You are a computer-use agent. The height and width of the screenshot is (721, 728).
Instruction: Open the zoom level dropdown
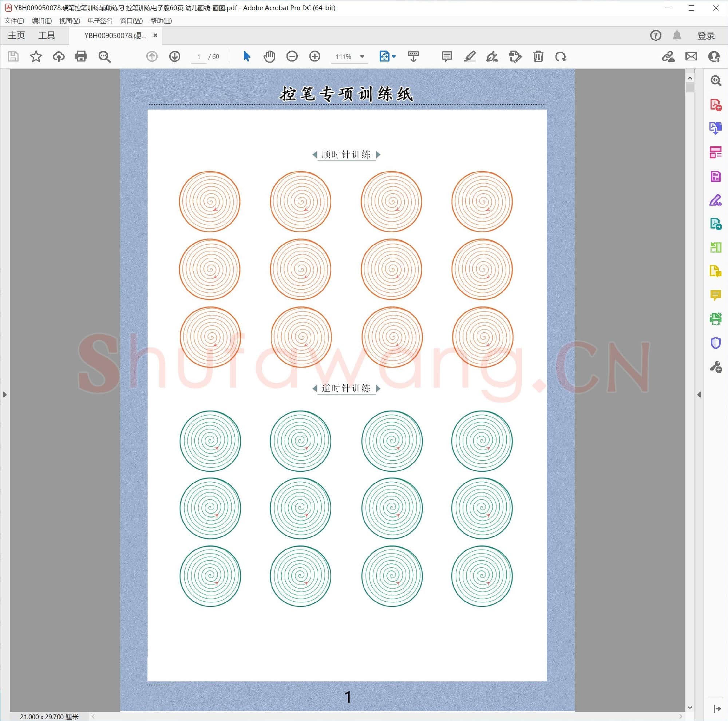(x=362, y=56)
